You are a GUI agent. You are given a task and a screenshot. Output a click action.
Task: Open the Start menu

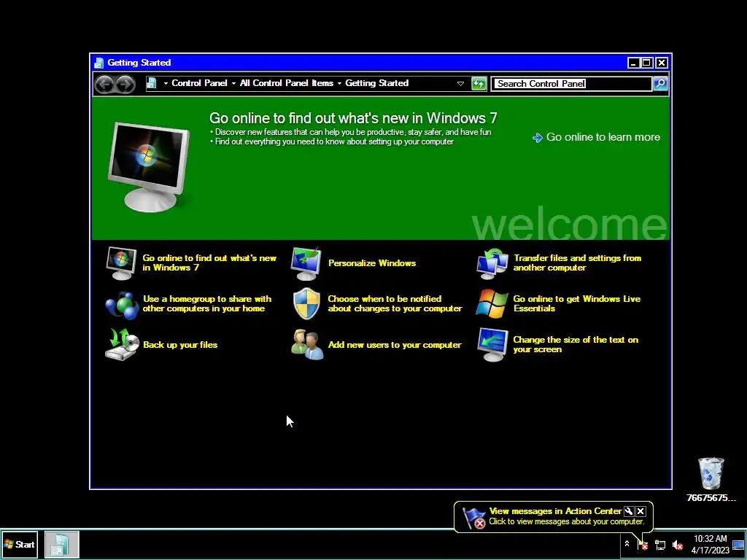[19, 544]
